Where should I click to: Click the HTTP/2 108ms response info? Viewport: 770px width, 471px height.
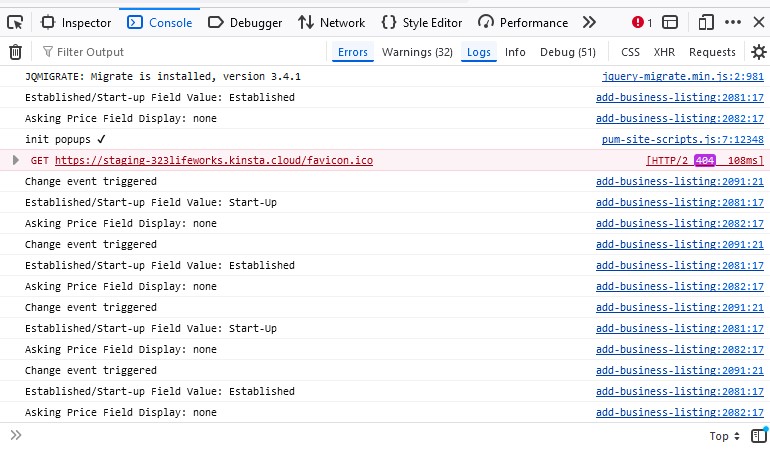[705, 161]
